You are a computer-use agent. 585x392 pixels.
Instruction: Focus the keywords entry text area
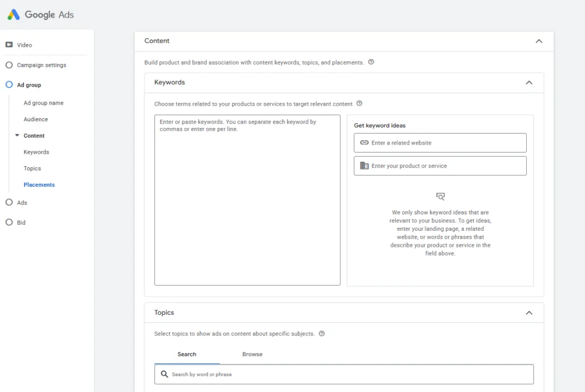coord(247,200)
